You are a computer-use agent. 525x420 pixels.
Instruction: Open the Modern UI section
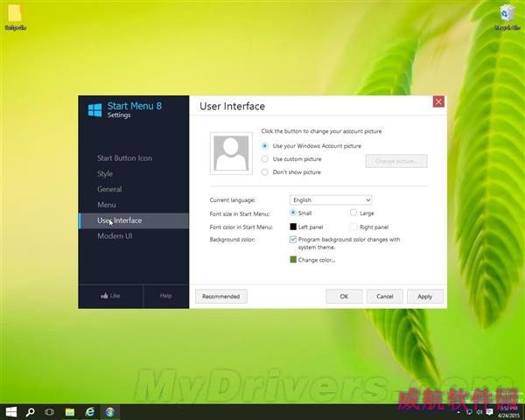pyautogui.click(x=115, y=236)
